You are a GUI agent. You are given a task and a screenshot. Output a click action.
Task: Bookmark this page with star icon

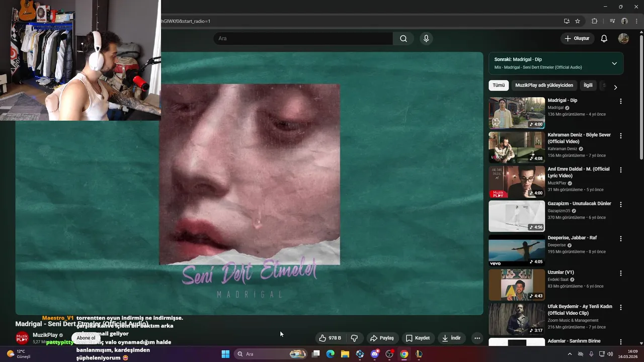(x=578, y=21)
